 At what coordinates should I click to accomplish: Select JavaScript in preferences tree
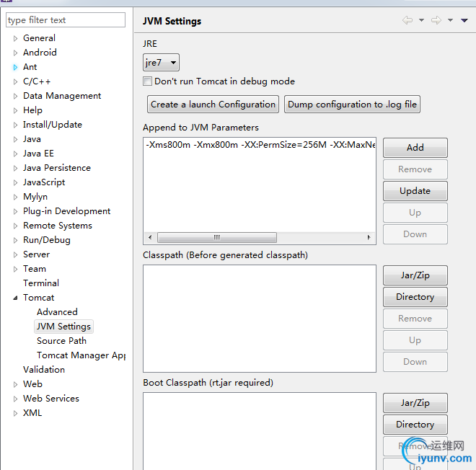[44, 182]
